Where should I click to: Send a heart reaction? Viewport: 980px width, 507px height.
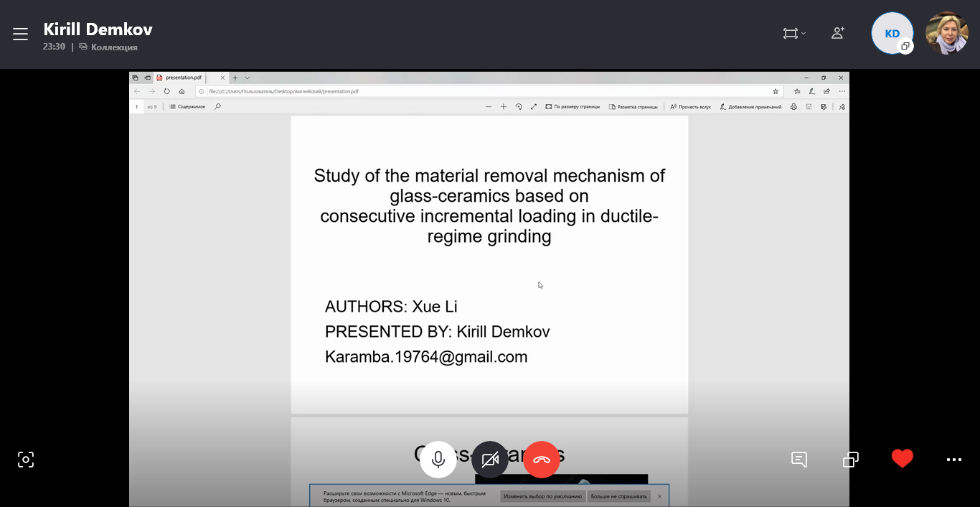902,458
